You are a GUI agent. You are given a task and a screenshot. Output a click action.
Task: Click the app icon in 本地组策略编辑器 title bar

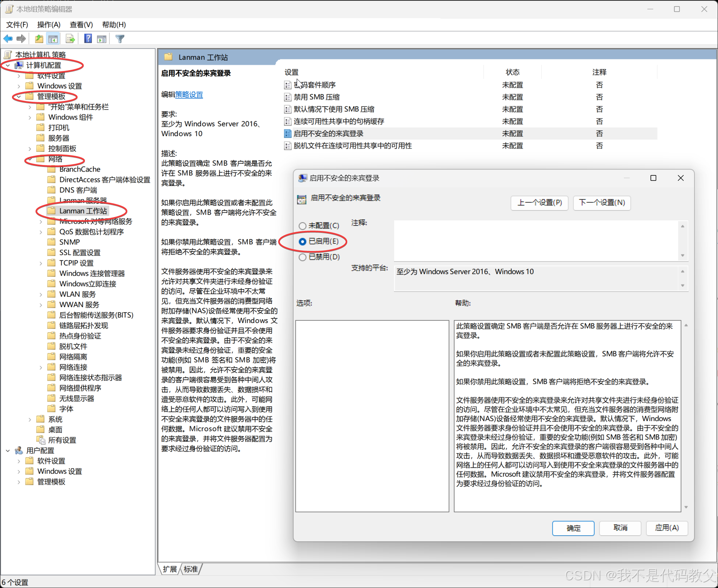point(9,9)
